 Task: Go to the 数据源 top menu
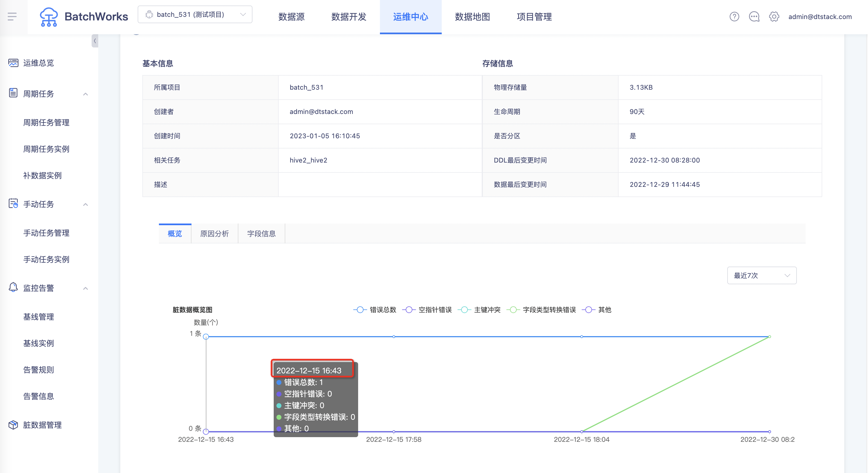[x=291, y=17]
